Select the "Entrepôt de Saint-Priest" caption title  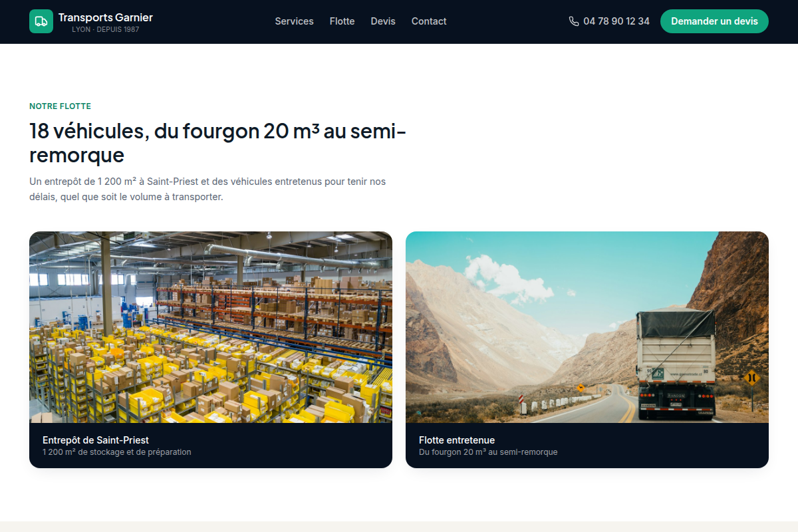[x=96, y=440]
